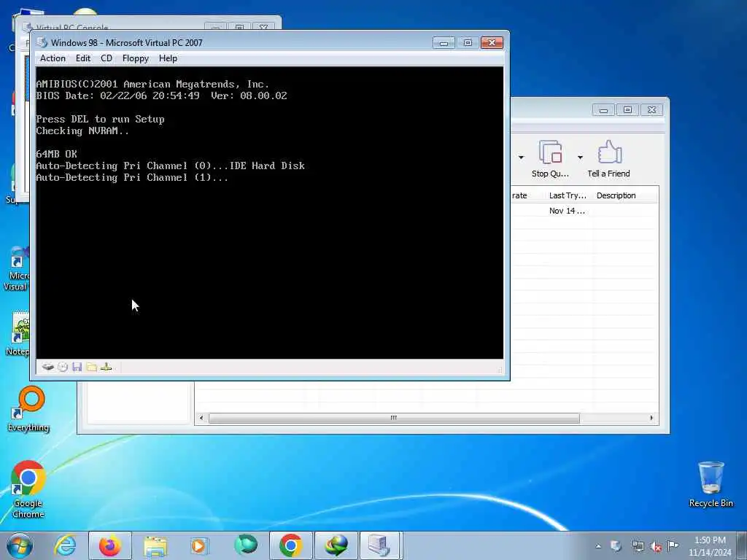Open the Edit menu in Virtual PC
Screen dimensions: 747x560
click(83, 58)
